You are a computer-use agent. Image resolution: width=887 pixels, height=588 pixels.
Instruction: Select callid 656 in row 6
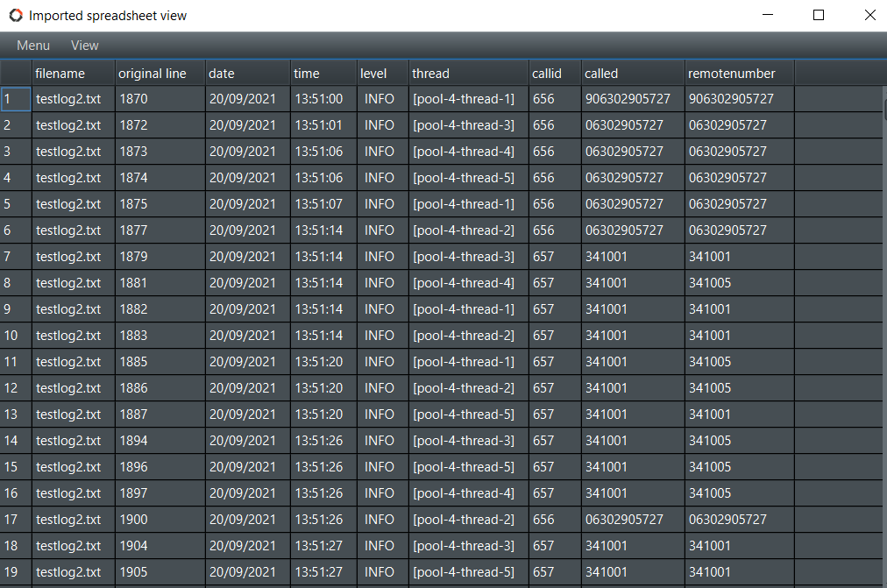tap(556, 230)
